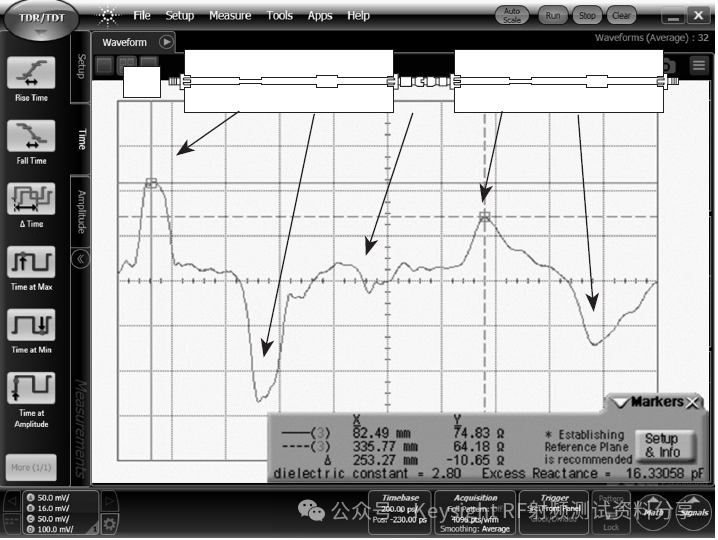
Task: Toggle channel D 100.0 mV/ scale
Action: coord(50,529)
